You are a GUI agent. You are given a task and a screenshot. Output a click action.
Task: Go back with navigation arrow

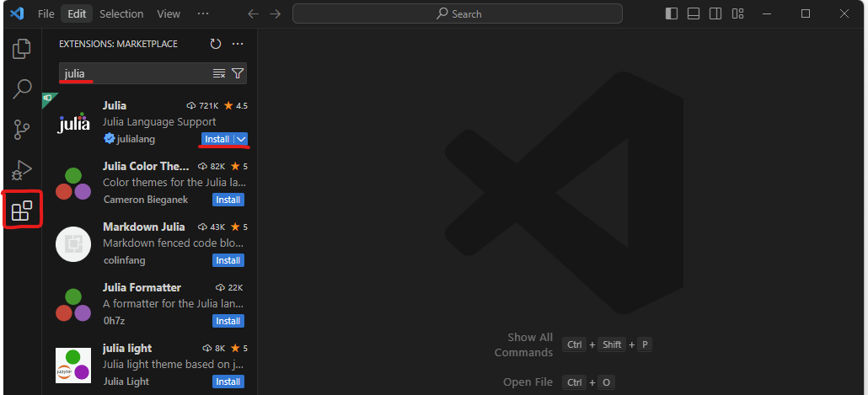tap(253, 13)
